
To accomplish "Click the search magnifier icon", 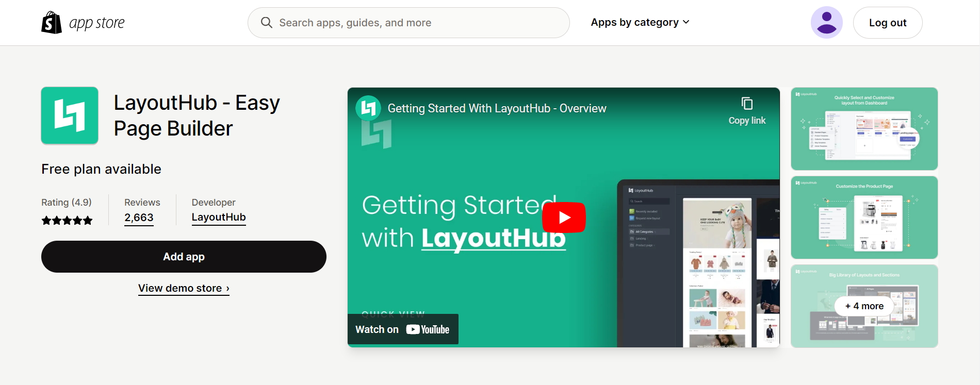I will pos(266,23).
